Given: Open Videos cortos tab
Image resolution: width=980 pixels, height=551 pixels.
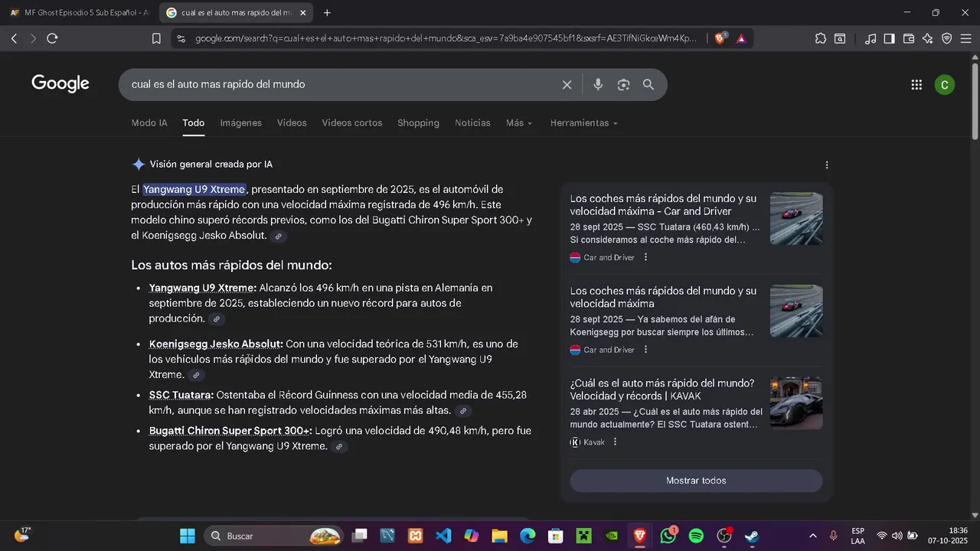Looking at the screenshot, I should coord(352,123).
